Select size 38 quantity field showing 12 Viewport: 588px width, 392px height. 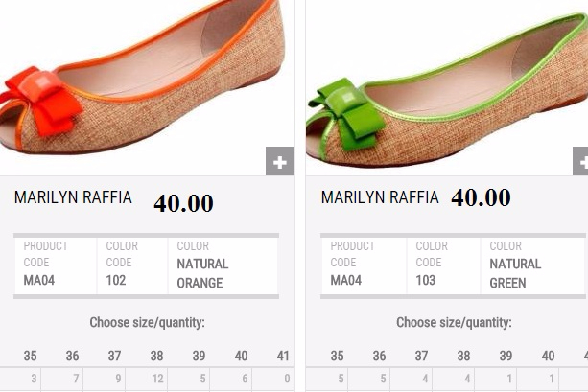point(146,379)
